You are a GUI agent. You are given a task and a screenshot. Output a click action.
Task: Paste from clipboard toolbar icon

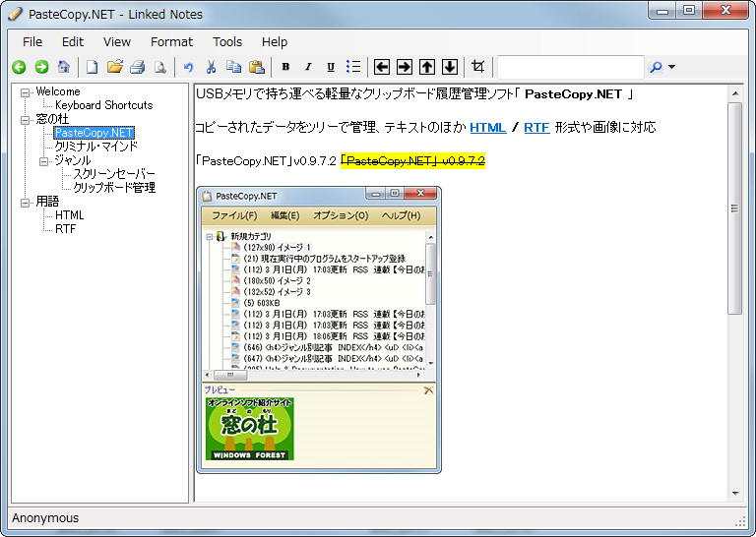pyautogui.click(x=257, y=67)
